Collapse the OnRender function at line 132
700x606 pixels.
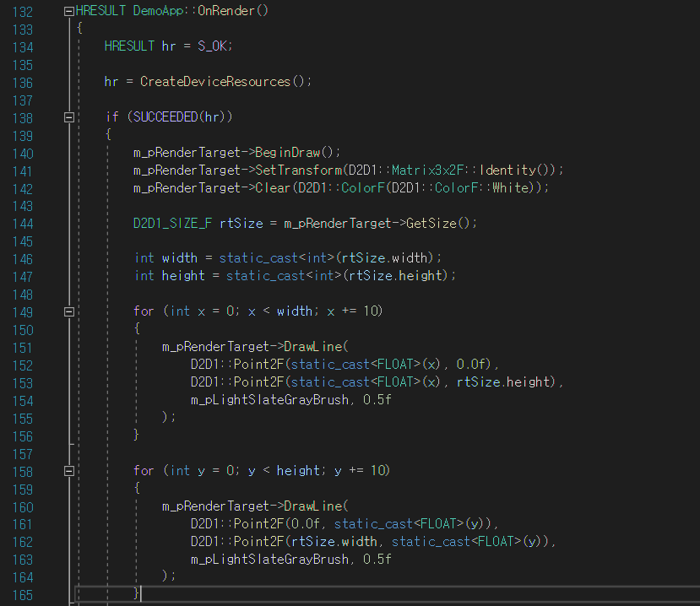(69, 11)
